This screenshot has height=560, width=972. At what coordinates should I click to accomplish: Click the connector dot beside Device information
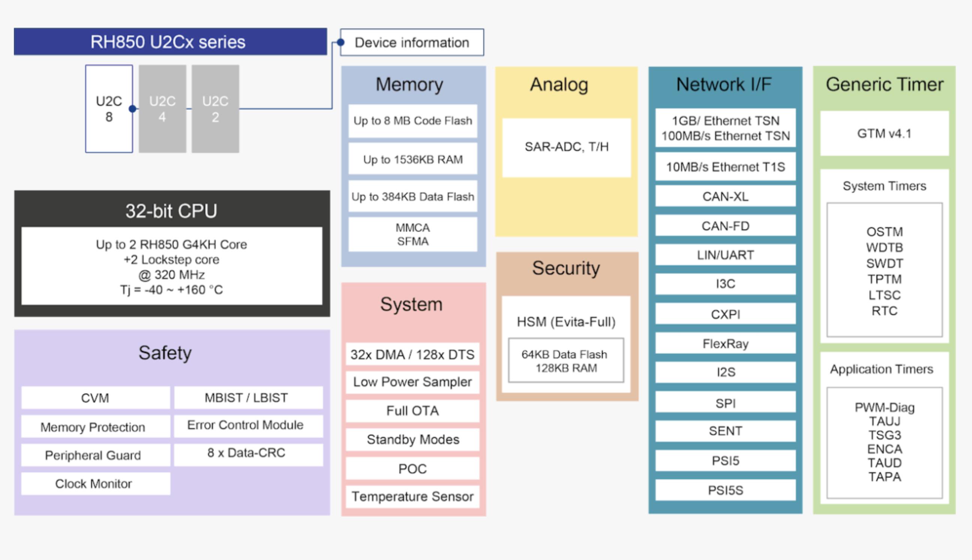click(340, 42)
